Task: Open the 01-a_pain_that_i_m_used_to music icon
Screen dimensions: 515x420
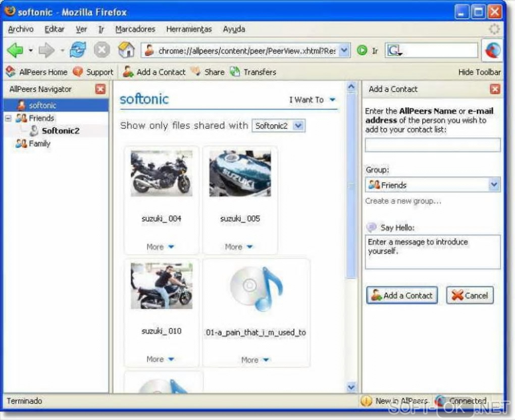Action: coord(256,289)
